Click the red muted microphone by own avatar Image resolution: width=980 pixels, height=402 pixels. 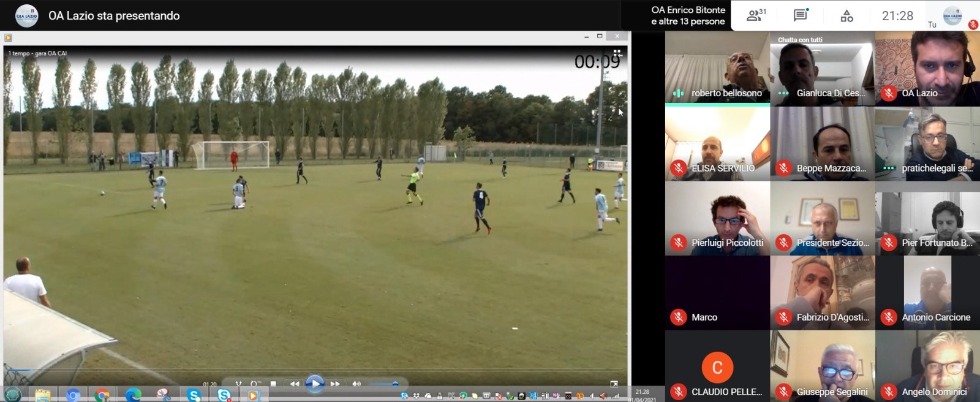tap(973, 25)
